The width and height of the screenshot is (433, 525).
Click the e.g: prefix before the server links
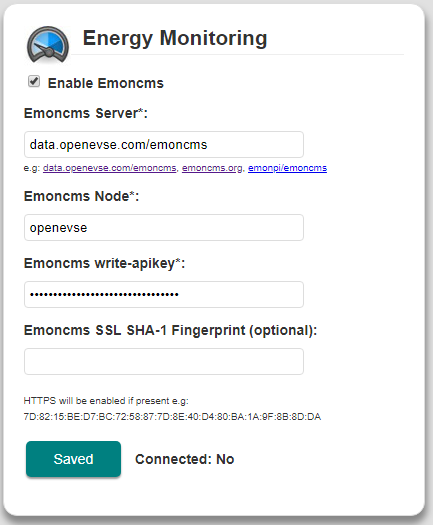pos(32,168)
